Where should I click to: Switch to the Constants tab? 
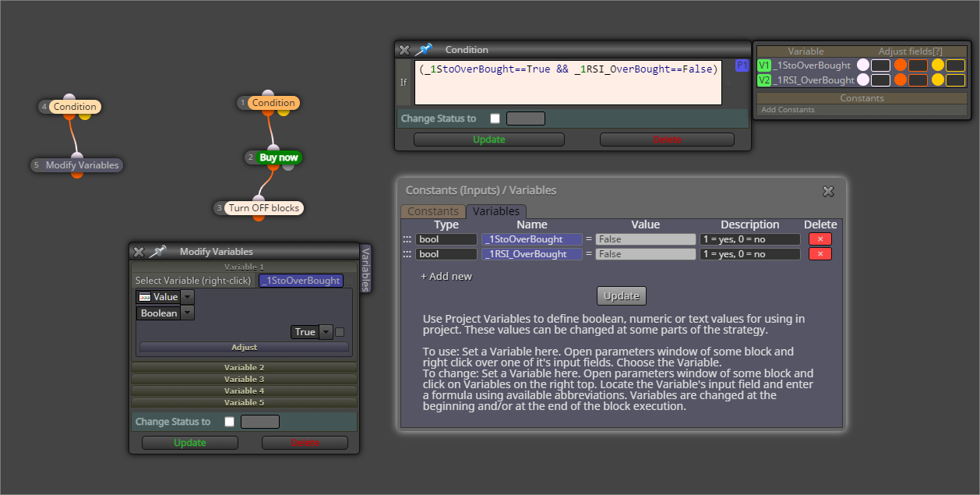433,211
